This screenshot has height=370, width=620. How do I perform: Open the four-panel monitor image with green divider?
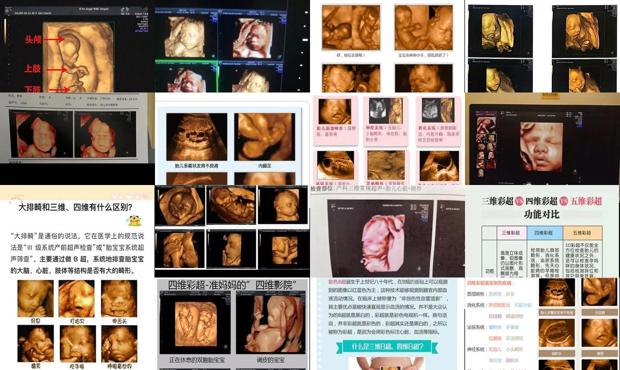pyautogui.click(x=232, y=46)
